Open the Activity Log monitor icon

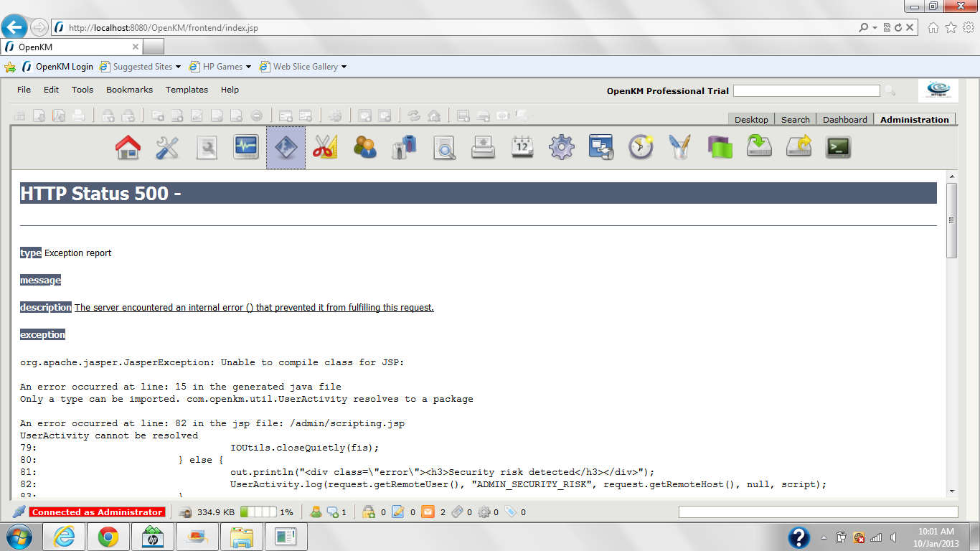click(x=246, y=146)
